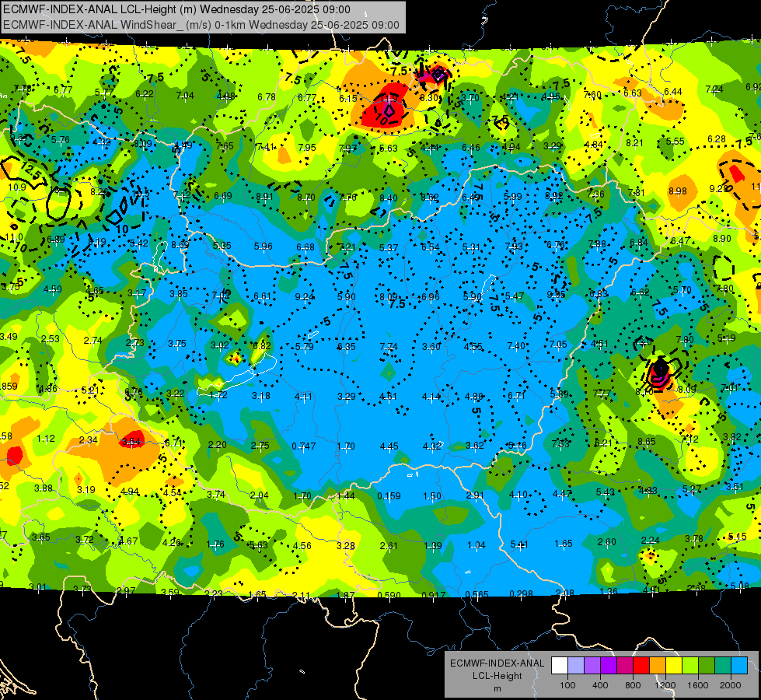
Task: Click the legend's ECMWF-INDEX-ANAL caption
Action: click(x=497, y=663)
